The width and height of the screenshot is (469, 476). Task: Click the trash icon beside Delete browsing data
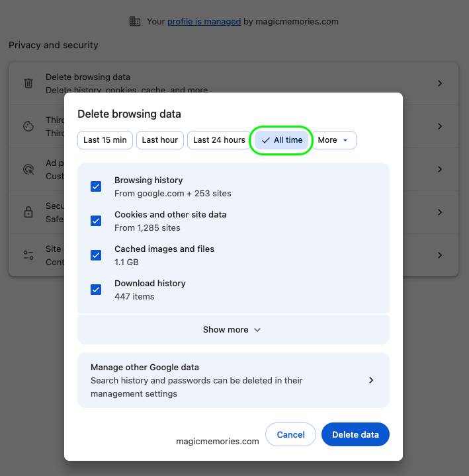point(28,83)
